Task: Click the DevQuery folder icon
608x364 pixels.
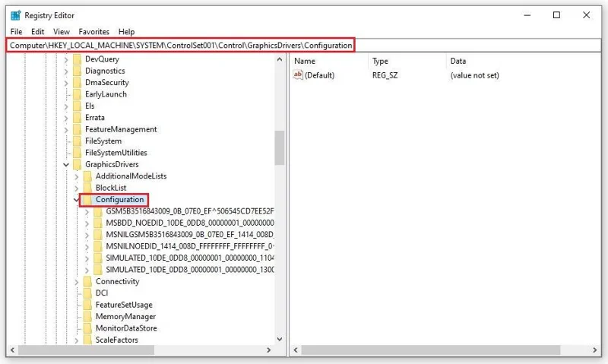Action: point(78,59)
